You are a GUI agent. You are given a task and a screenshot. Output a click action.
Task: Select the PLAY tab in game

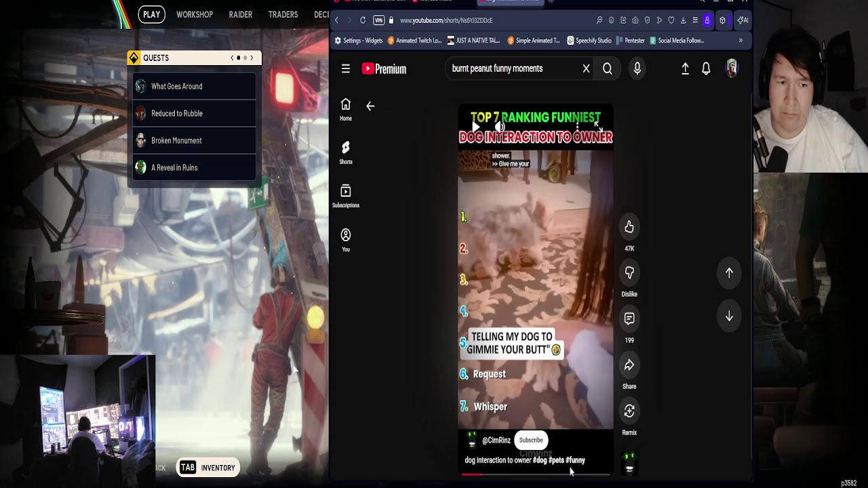152,14
